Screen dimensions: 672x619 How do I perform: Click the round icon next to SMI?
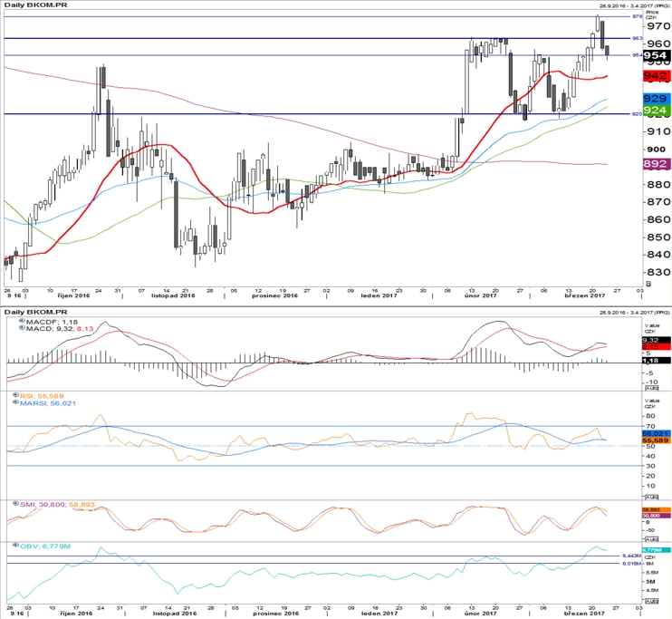16,504
